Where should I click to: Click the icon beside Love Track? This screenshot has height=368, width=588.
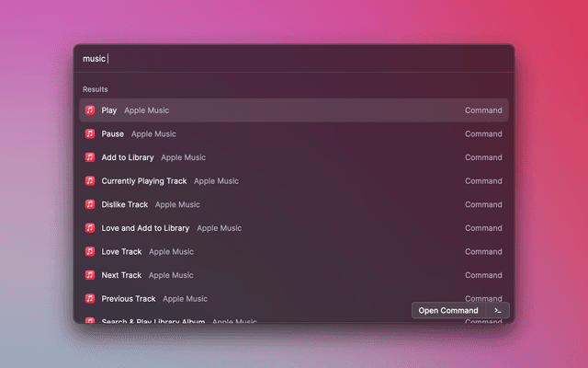(90, 251)
